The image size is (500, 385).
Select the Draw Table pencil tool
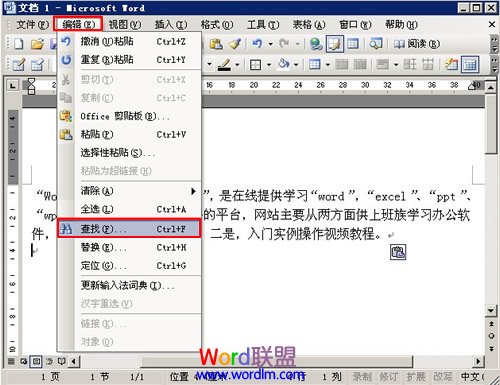tap(18, 64)
